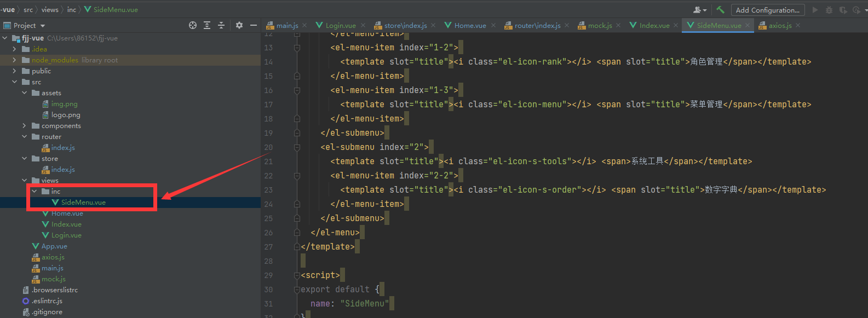
Task: Click the Collapse All icon in Project panel
Action: (221, 25)
